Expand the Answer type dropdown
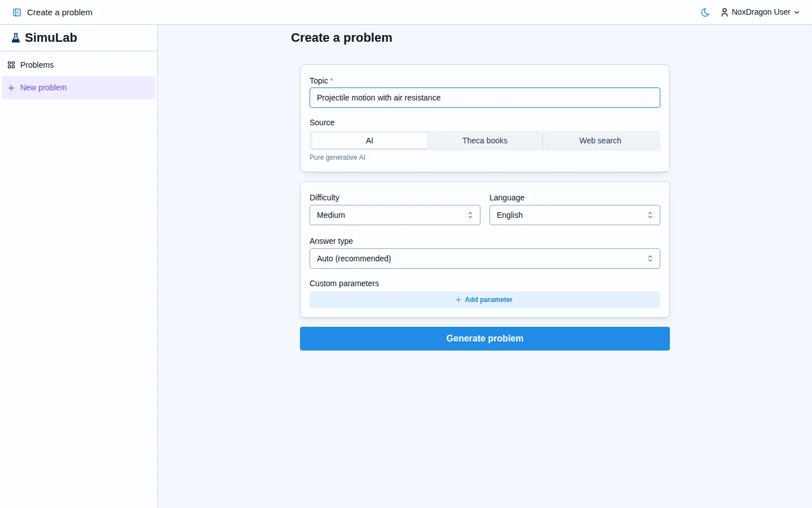The width and height of the screenshot is (812, 508). (485, 259)
